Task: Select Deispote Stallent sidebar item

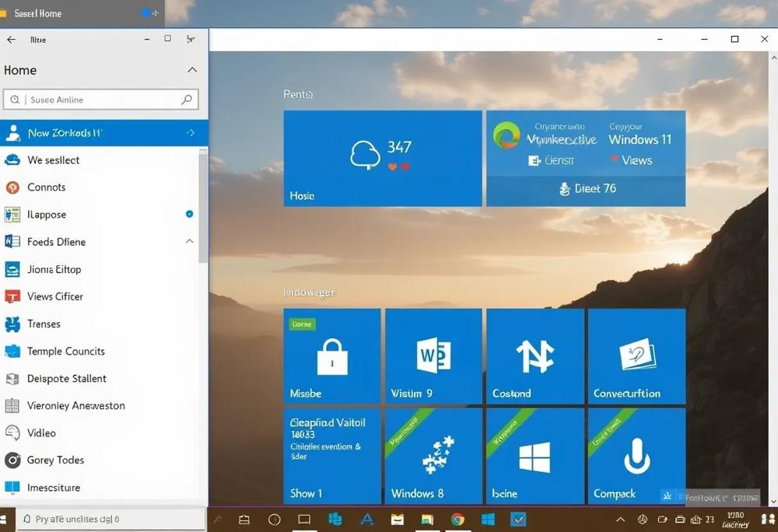Action: (100, 378)
